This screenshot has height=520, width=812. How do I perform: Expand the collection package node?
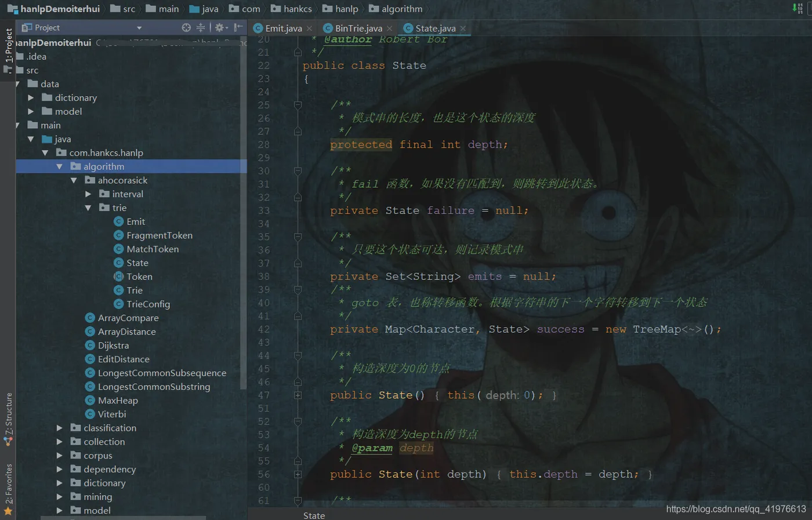coord(59,442)
